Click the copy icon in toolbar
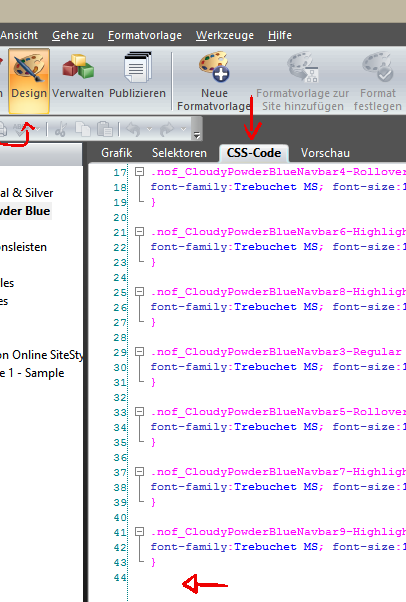The height and width of the screenshot is (602, 406). 83,129
